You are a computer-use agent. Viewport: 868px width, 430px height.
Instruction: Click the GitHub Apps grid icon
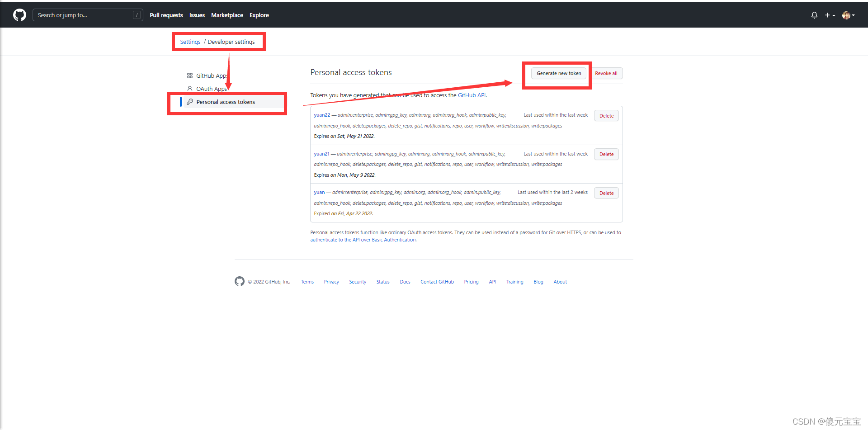(190, 76)
